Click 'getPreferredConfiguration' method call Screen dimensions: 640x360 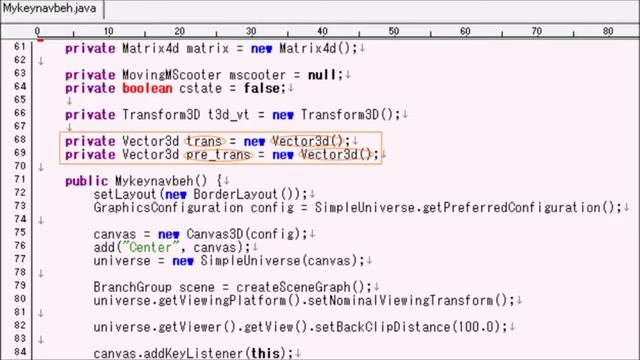pos(512,208)
